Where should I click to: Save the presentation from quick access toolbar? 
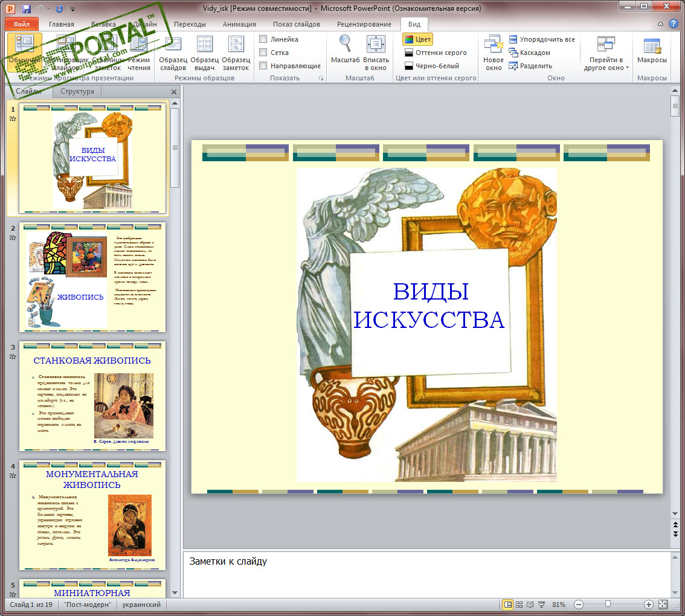(26, 8)
